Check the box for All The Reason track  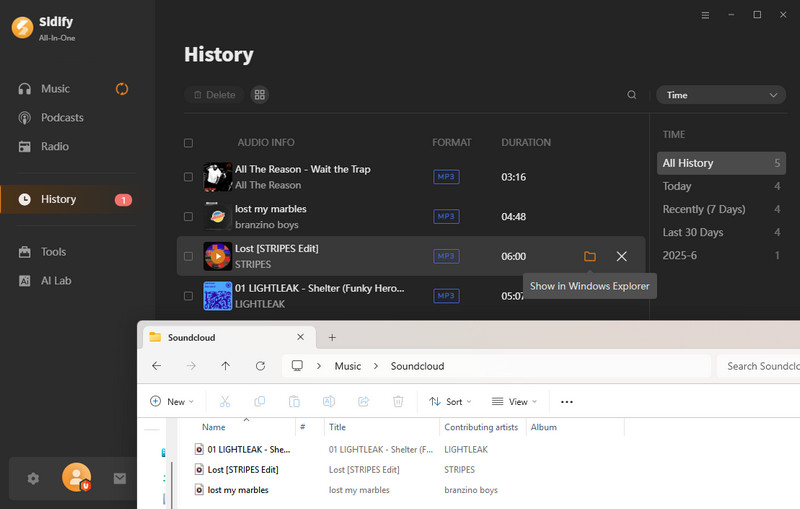click(x=188, y=177)
